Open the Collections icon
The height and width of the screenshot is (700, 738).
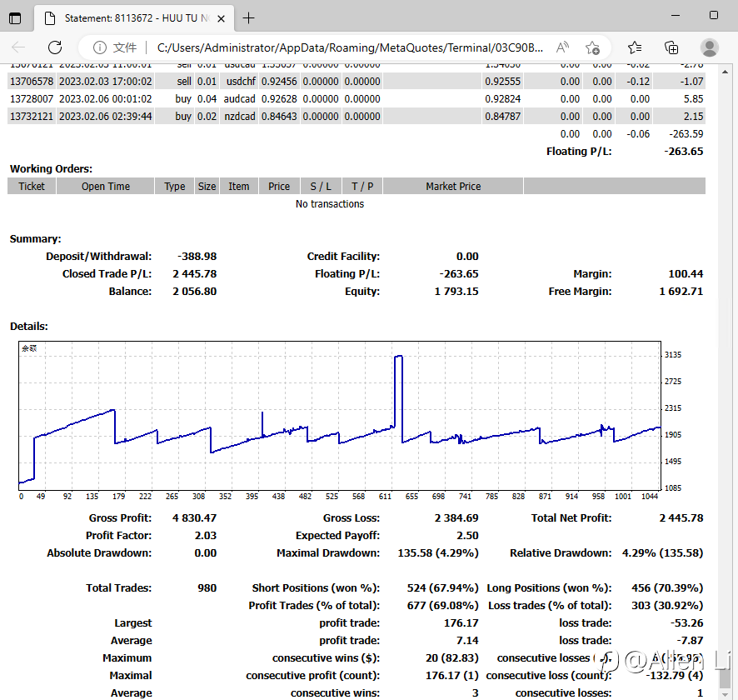click(671, 47)
